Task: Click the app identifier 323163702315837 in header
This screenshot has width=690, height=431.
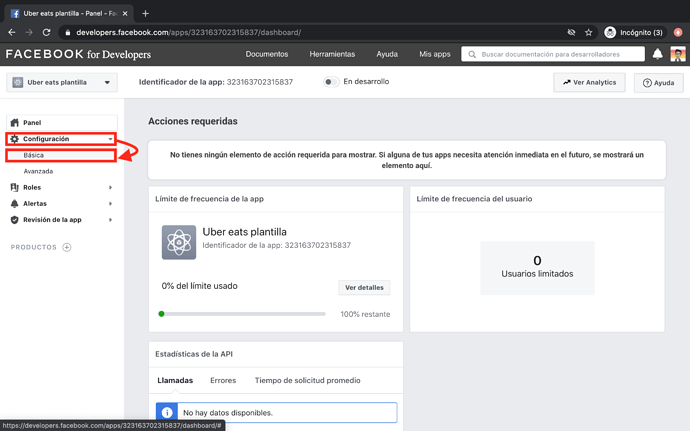Action: pos(260,82)
